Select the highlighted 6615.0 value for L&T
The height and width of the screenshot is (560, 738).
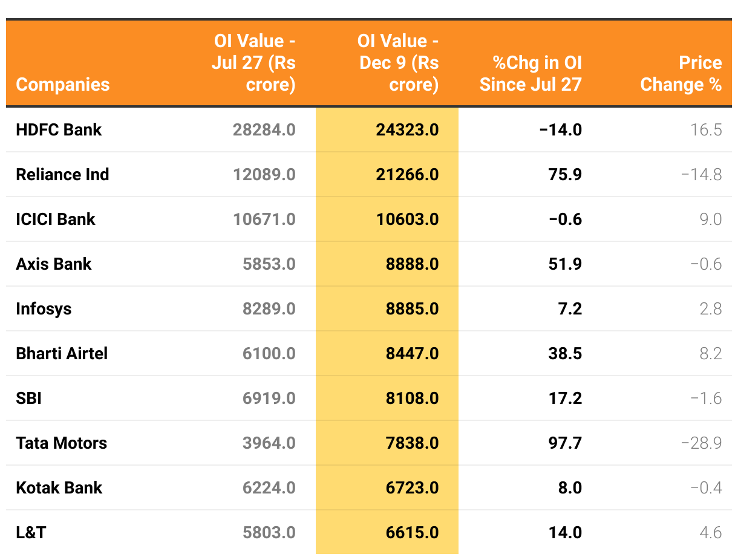pos(412,532)
